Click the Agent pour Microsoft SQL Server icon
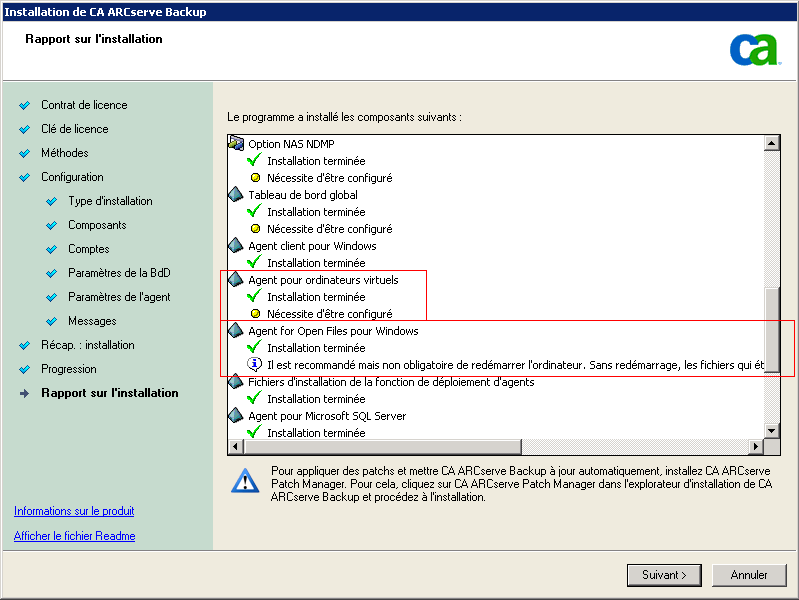Viewport: 799px width, 600px height. (236, 415)
